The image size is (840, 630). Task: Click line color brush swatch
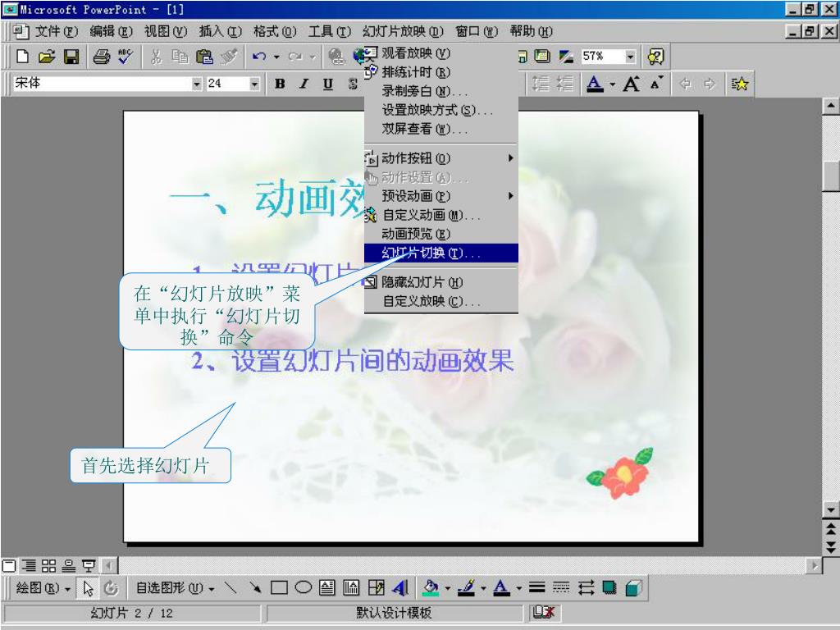(466, 587)
